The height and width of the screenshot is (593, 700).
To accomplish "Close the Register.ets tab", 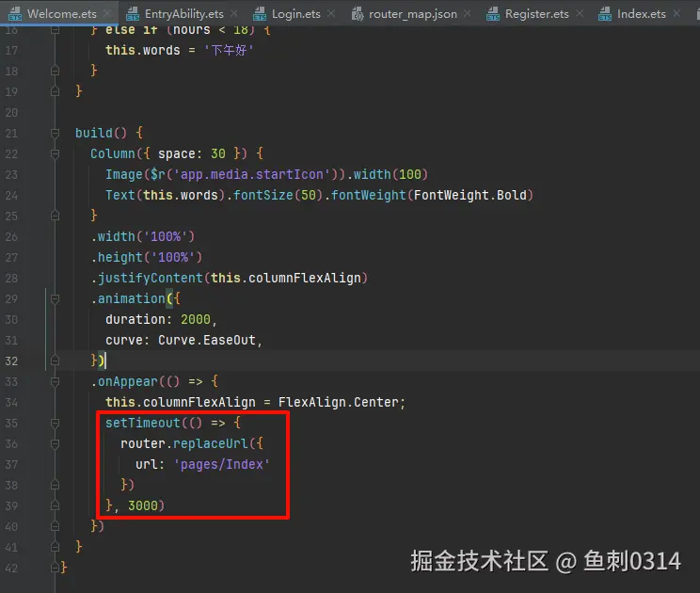I will click(580, 13).
